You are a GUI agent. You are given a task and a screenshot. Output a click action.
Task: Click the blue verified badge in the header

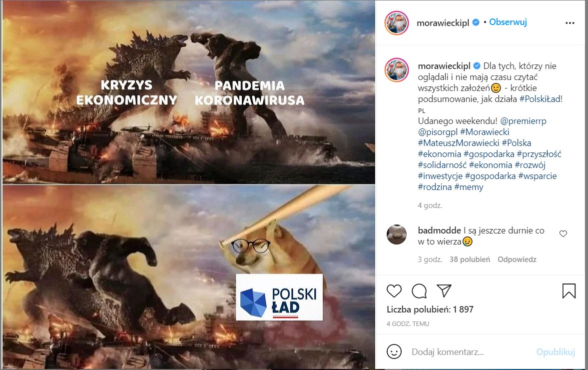[x=476, y=22]
